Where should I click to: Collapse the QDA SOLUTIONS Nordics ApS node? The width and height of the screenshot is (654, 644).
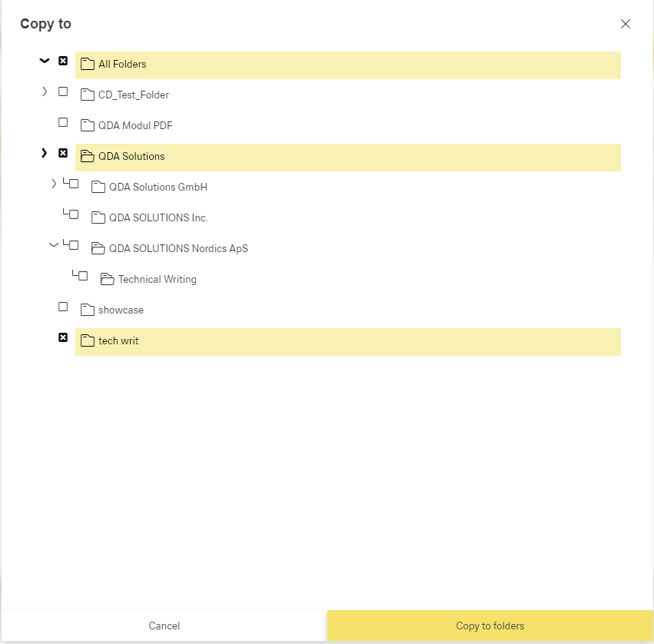point(53,245)
